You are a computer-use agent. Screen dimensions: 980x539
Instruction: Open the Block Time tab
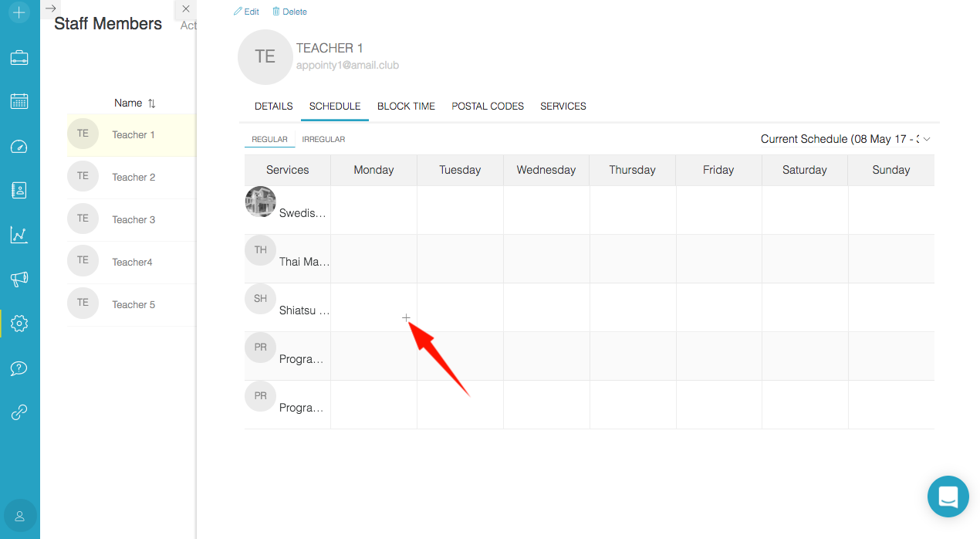coord(406,107)
